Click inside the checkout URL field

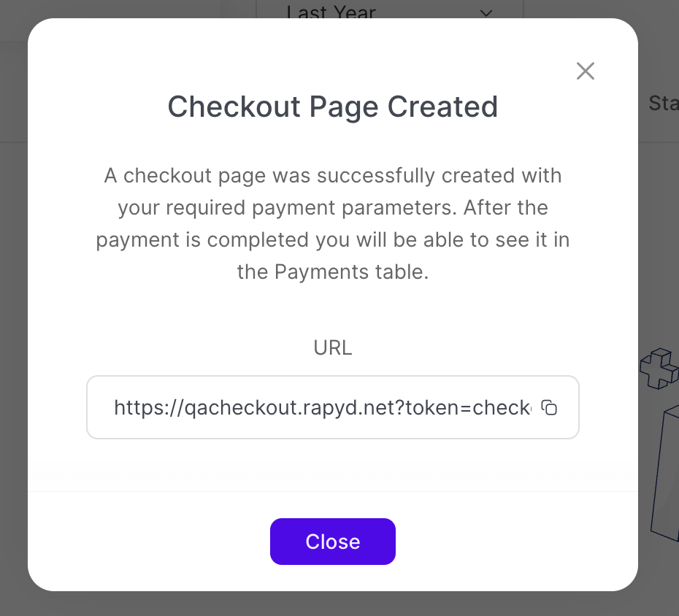coord(321,407)
